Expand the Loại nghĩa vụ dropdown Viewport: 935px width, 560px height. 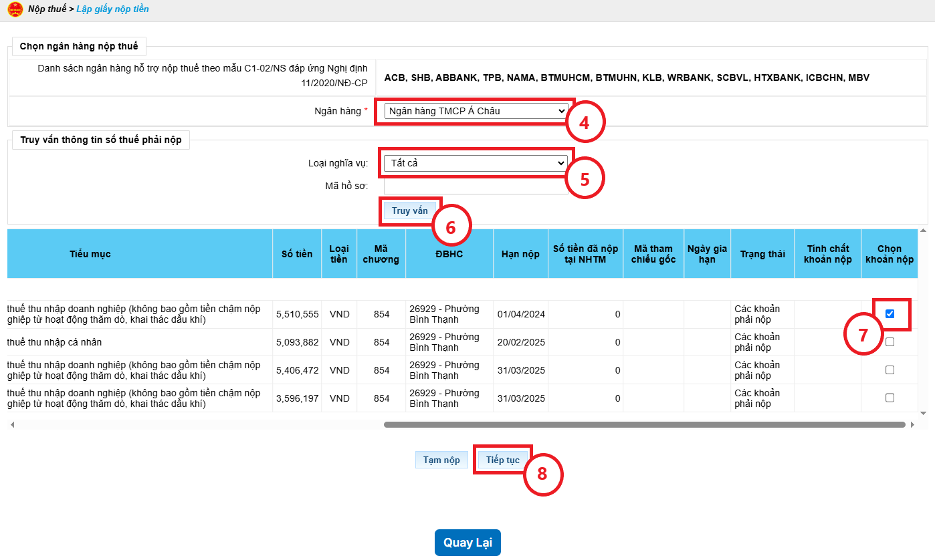[476, 163]
